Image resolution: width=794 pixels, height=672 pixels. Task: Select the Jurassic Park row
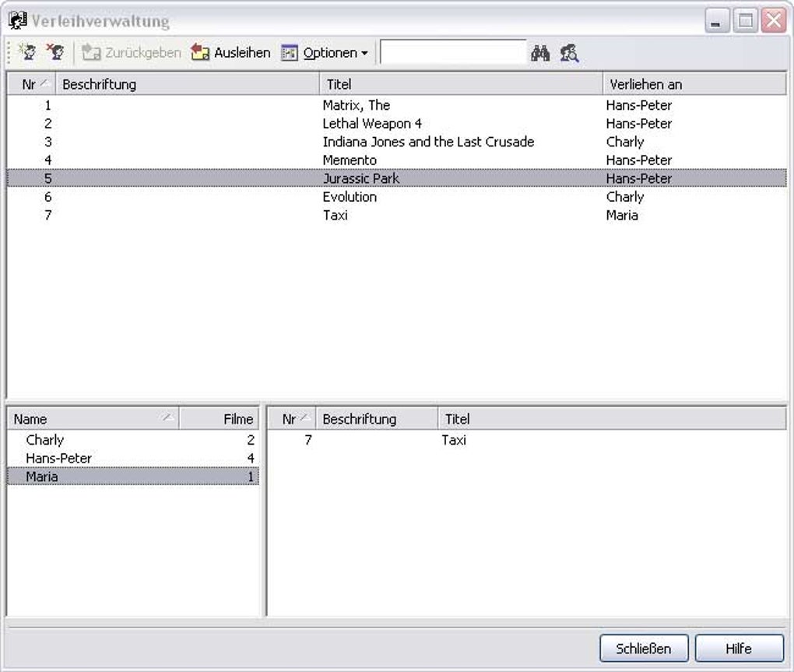[396, 178]
